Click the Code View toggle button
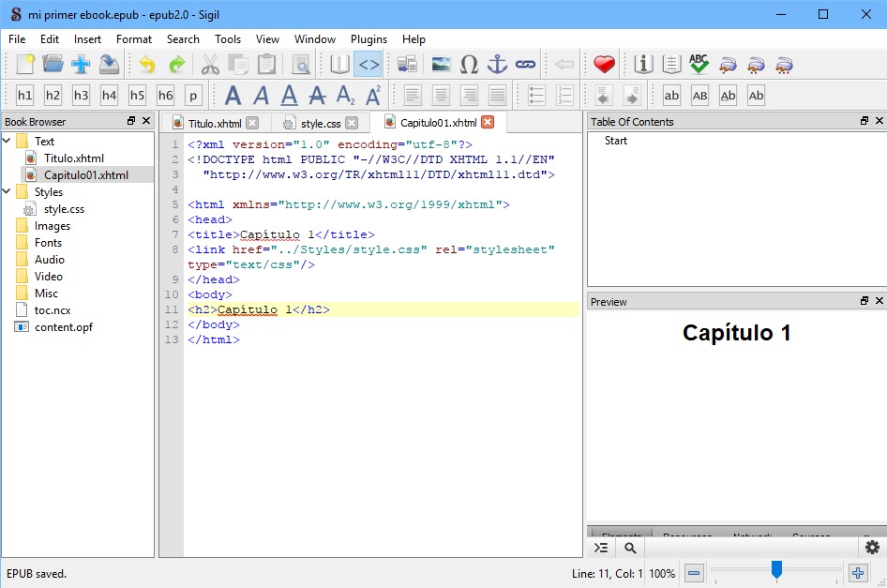 (368, 65)
